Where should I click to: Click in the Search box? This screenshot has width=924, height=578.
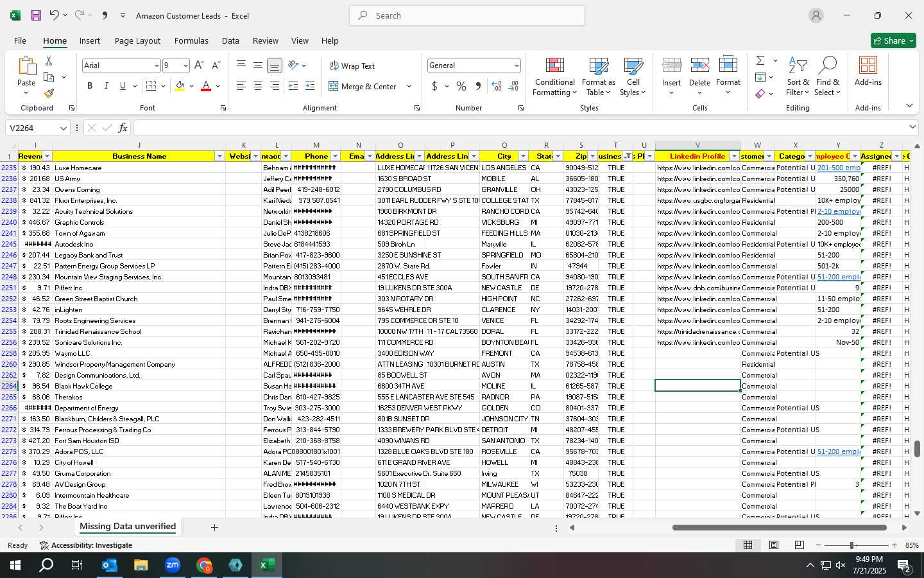467,15
